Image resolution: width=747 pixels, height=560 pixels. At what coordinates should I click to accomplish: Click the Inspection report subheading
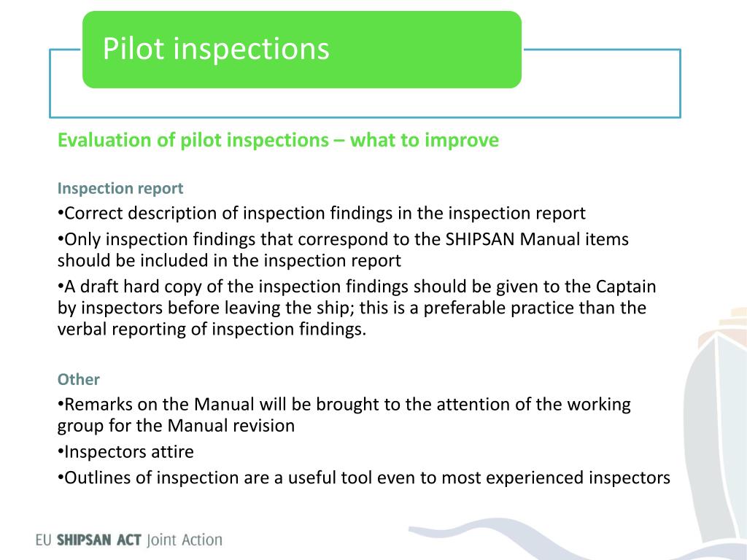coord(120,188)
